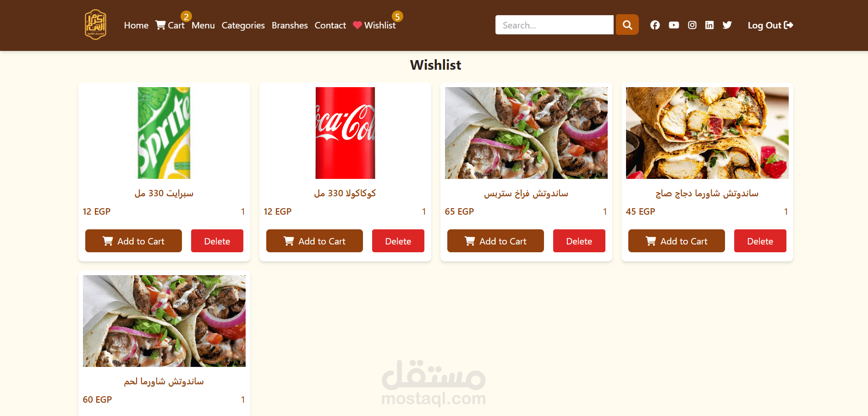Viewport: 868px width, 416px height.
Task: Open the Cart with shopping cart icon
Action: (x=170, y=25)
